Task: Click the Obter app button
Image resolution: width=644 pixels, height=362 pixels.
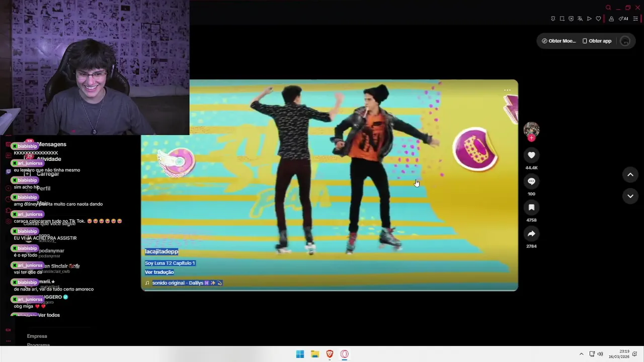Action: click(x=597, y=41)
